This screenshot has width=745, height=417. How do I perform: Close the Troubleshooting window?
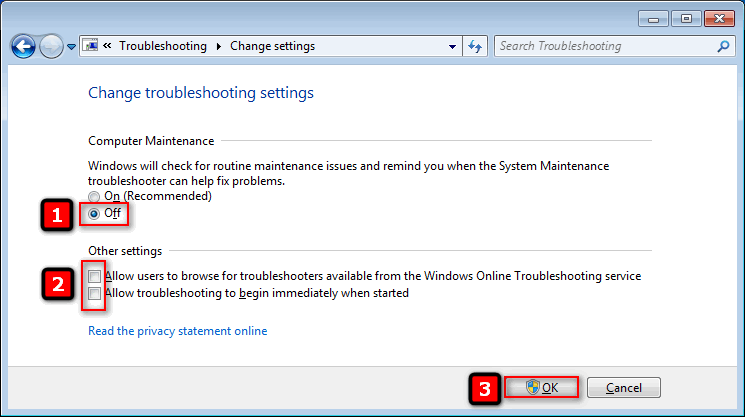[719, 19]
